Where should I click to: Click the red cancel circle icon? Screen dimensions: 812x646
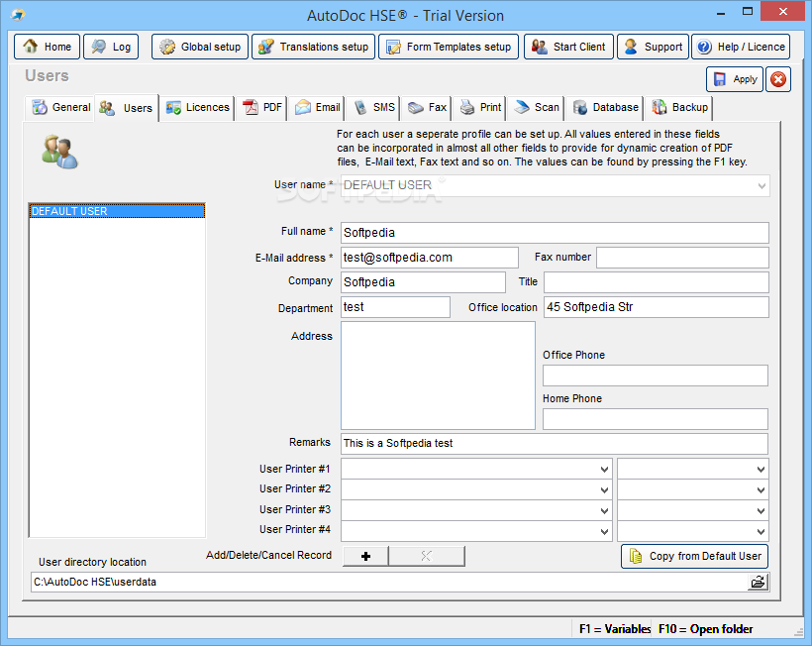click(778, 79)
